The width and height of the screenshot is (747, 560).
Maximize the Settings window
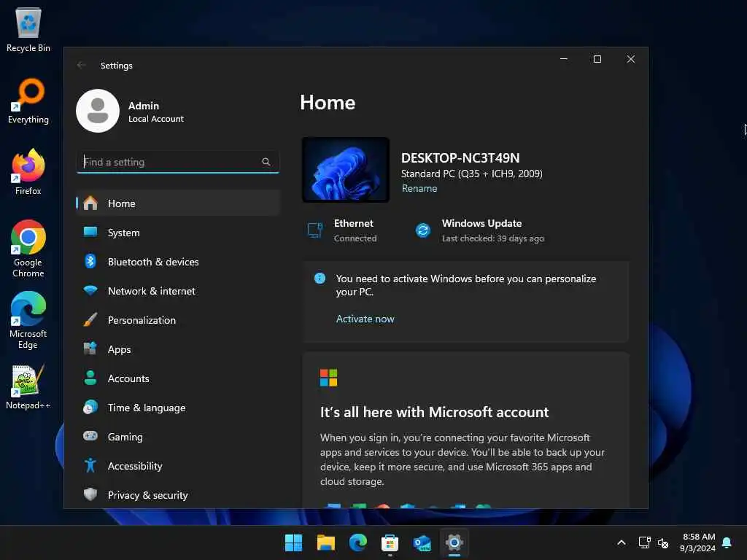click(x=597, y=59)
